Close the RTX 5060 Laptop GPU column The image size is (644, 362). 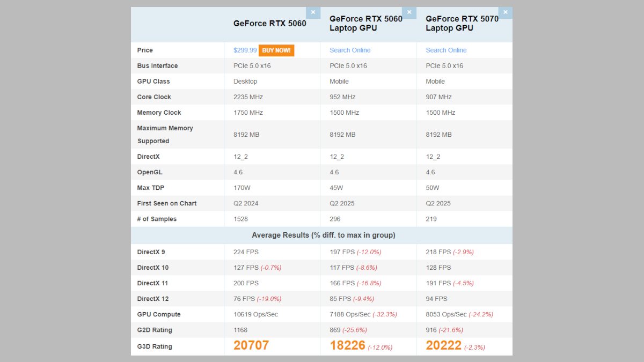point(409,12)
